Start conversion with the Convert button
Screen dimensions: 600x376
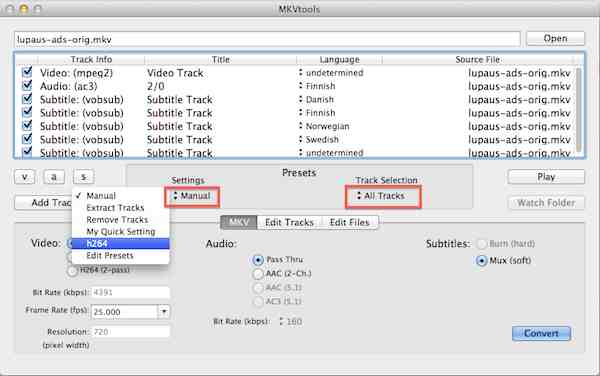[x=541, y=334]
